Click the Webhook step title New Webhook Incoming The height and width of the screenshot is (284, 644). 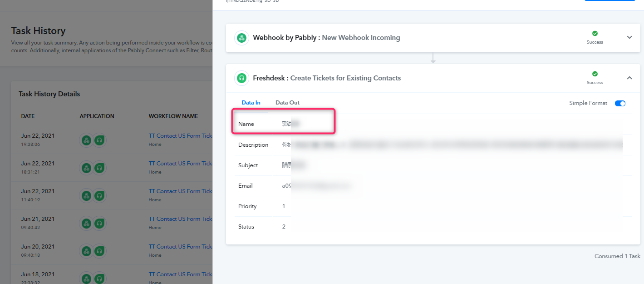pos(361,38)
